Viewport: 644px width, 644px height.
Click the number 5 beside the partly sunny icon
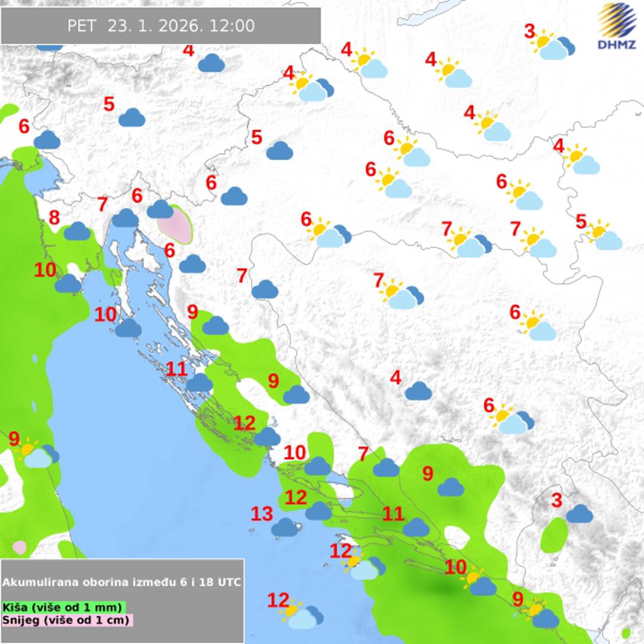[581, 222]
